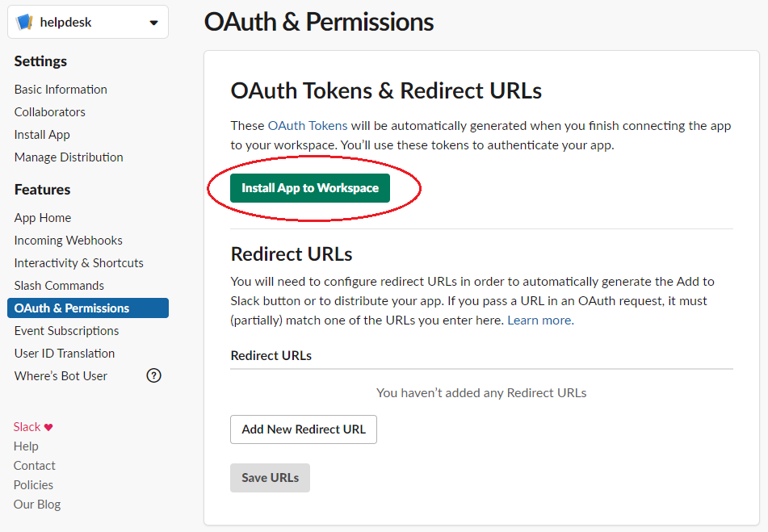The height and width of the screenshot is (532, 768).
Task: Click the Slack heart icon
Action: coord(48,427)
